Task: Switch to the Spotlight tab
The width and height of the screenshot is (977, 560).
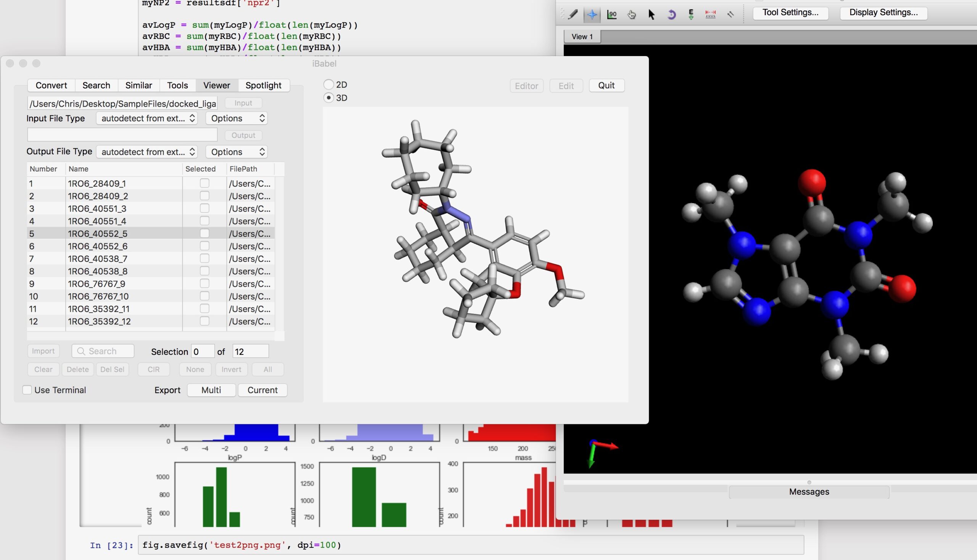Action: pos(263,85)
